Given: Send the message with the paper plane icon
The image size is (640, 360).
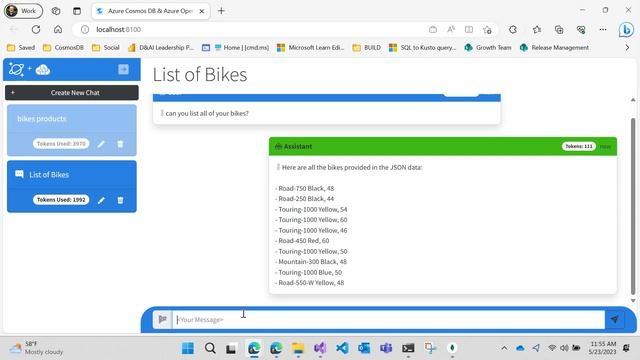Looking at the screenshot, I should [615, 319].
